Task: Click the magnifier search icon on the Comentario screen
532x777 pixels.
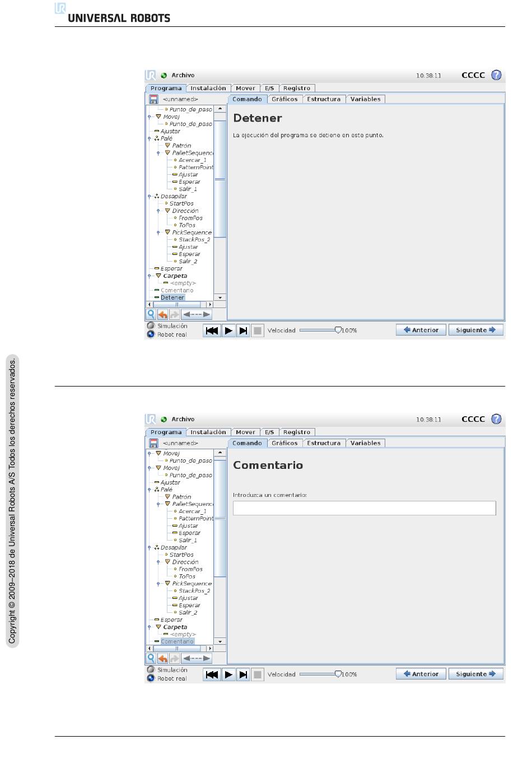Action: (151, 658)
